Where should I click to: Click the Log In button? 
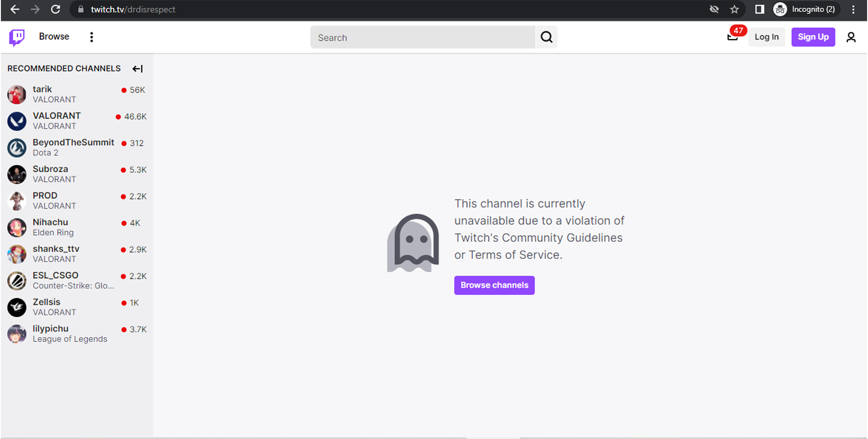pos(767,37)
